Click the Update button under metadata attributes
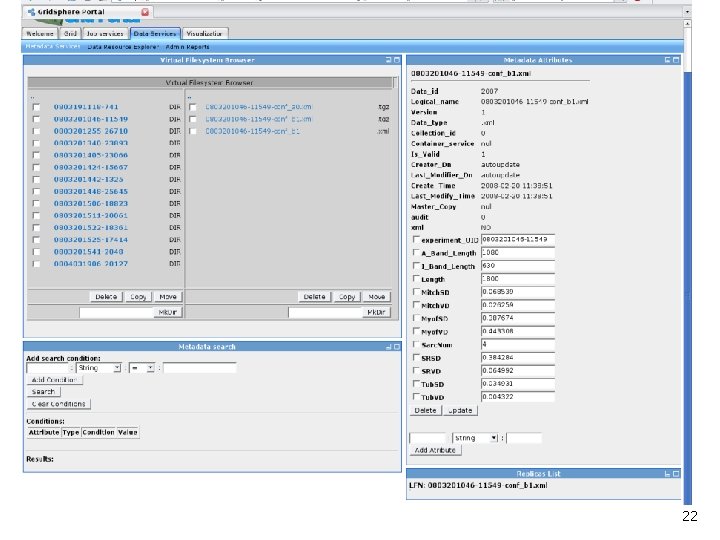Viewport: 720px width, 540px height. 460,410
